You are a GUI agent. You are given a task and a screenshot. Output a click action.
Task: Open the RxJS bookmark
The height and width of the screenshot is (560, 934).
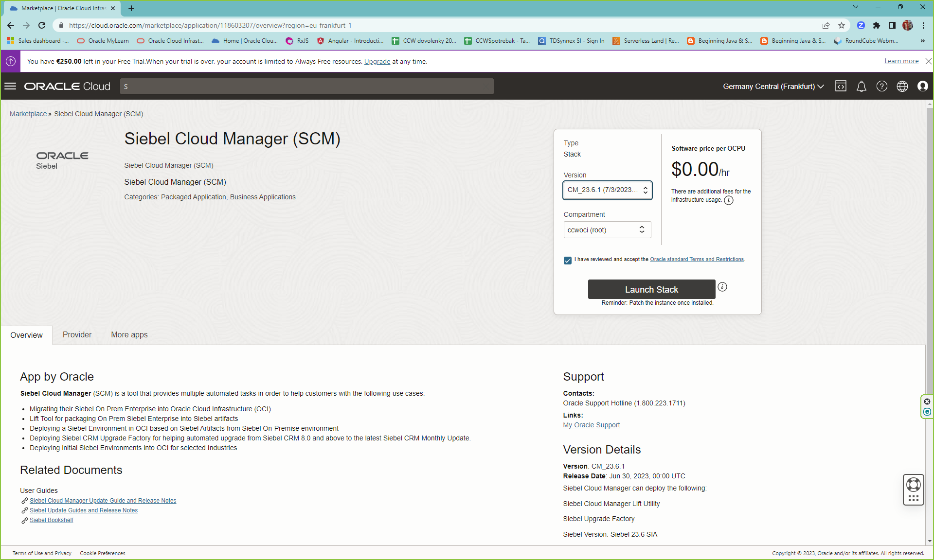297,41
